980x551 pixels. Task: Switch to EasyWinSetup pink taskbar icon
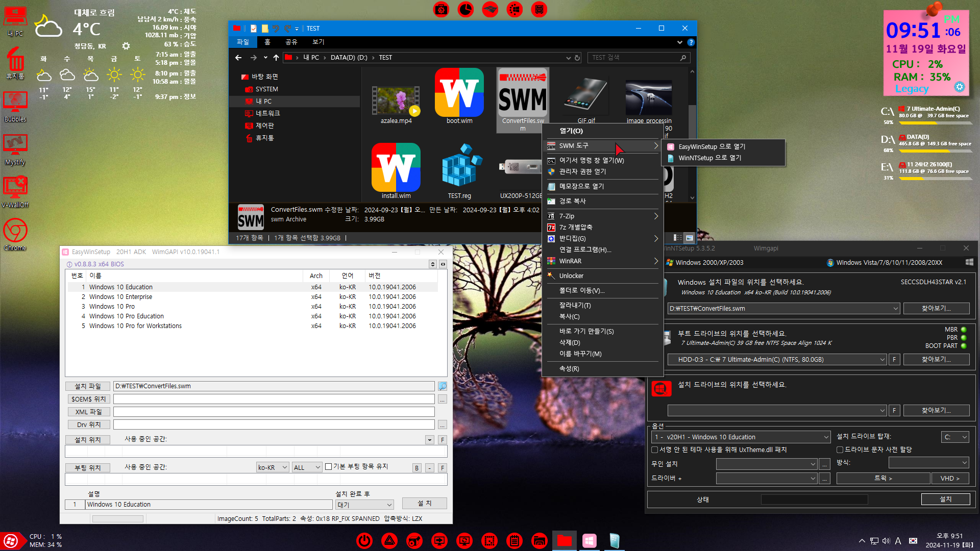click(x=589, y=540)
